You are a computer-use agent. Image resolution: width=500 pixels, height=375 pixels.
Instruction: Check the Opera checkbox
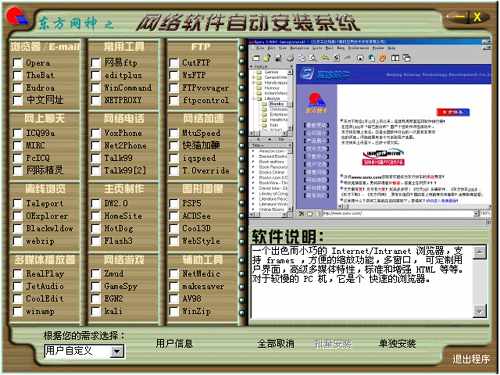pos(17,63)
